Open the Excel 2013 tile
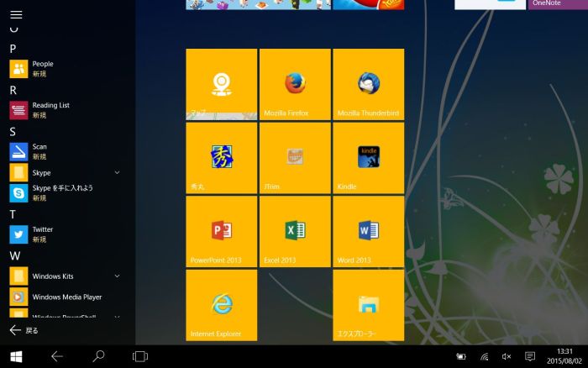Image resolution: width=588 pixels, height=368 pixels. (295, 231)
